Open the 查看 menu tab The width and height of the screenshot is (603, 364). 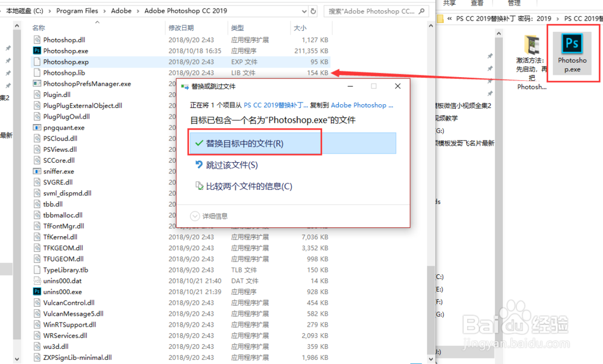tap(477, 3)
